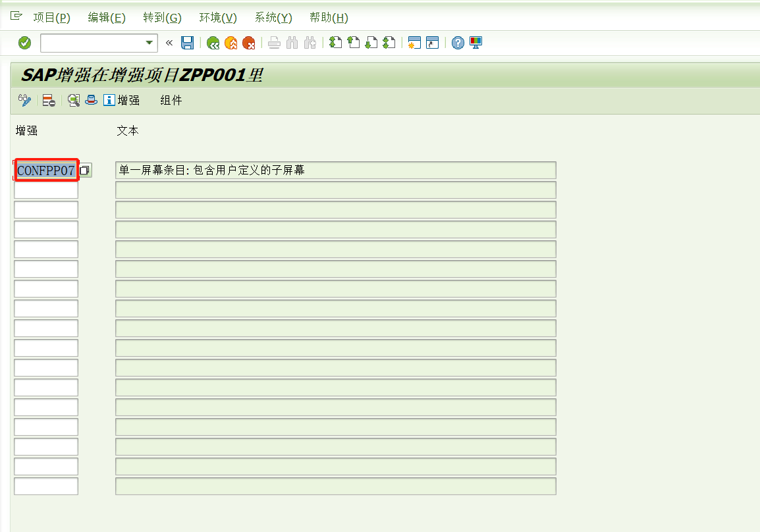The height and width of the screenshot is (532, 760).
Task: Click the orange Exit icon
Action: coord(231,43)
